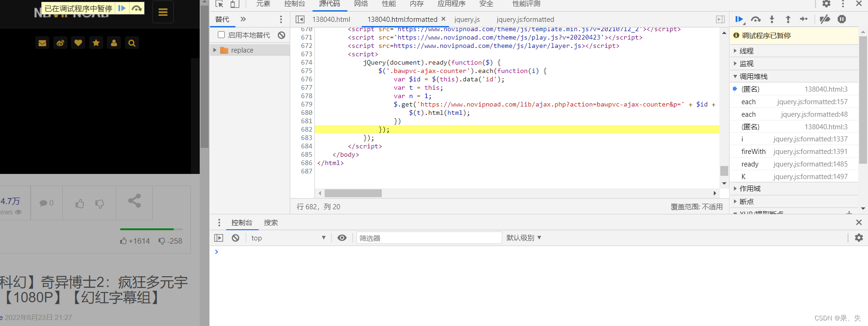Enable local overrides checkbox
The height and width of the screenshot is (326, 868).
221,35
